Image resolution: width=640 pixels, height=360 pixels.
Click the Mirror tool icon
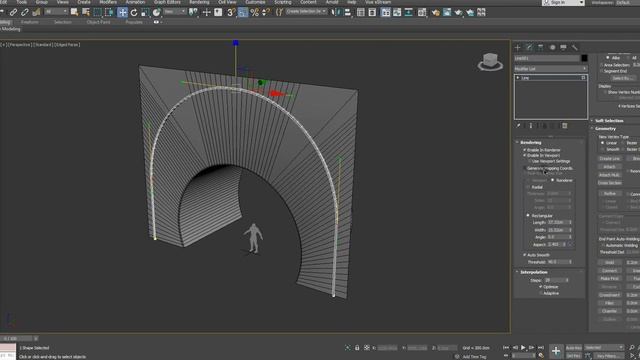(337, 12)
